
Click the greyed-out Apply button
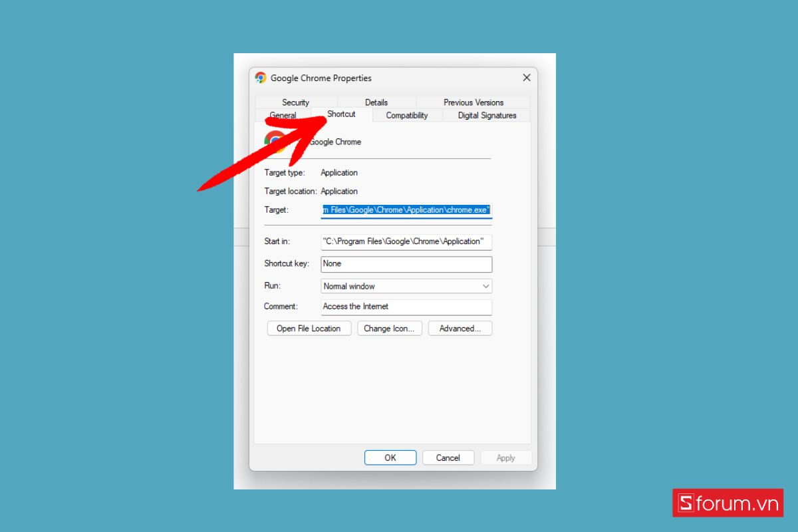click(x=506, y=458)
